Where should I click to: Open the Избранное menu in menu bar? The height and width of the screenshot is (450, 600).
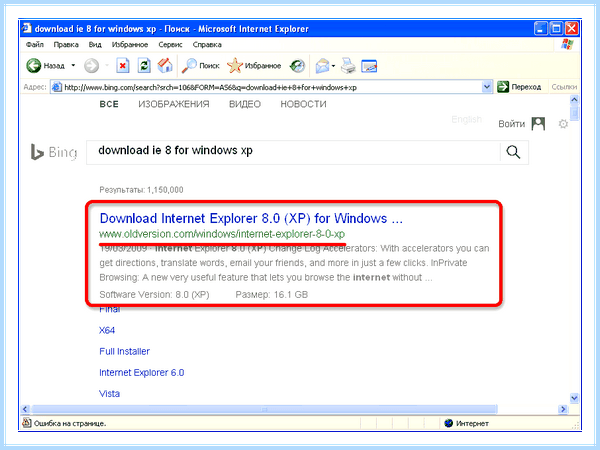click(x=130, y=45)
